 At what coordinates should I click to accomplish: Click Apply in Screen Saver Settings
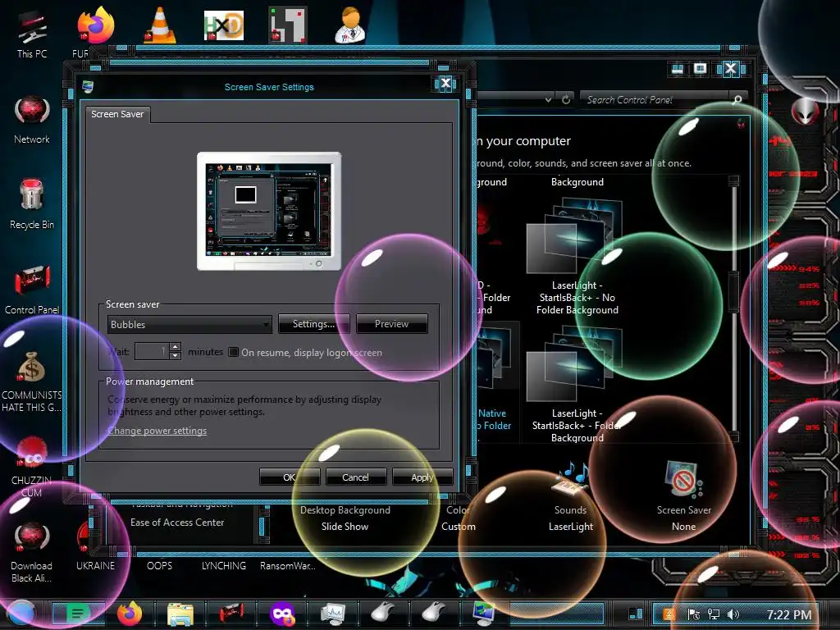(422, 477)
